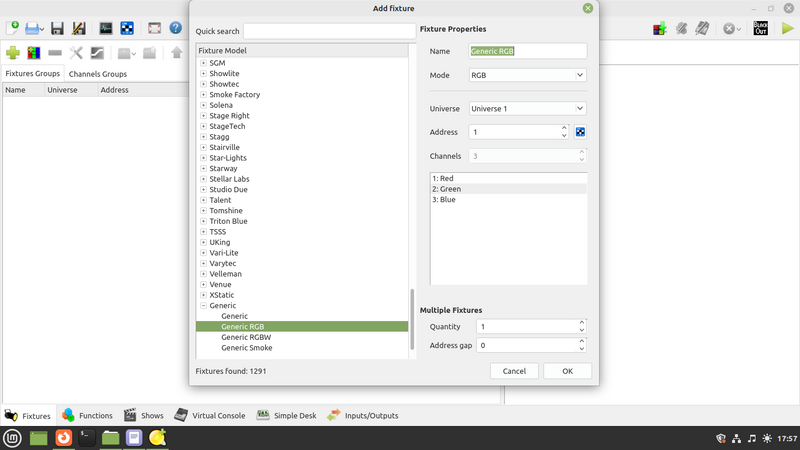Expand the XStatic tree node
This screenshot has height=450, width=800.
point(203,295)
